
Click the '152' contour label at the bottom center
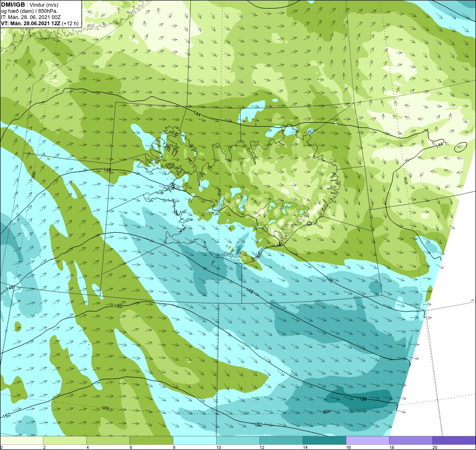tap(258, 424)
